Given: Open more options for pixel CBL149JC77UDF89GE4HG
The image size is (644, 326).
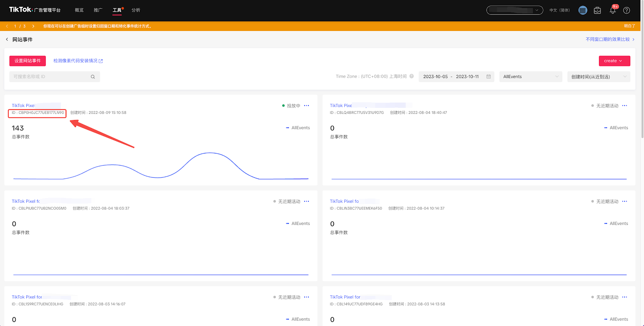Looking at the screenshot, I should coord(625,297).
